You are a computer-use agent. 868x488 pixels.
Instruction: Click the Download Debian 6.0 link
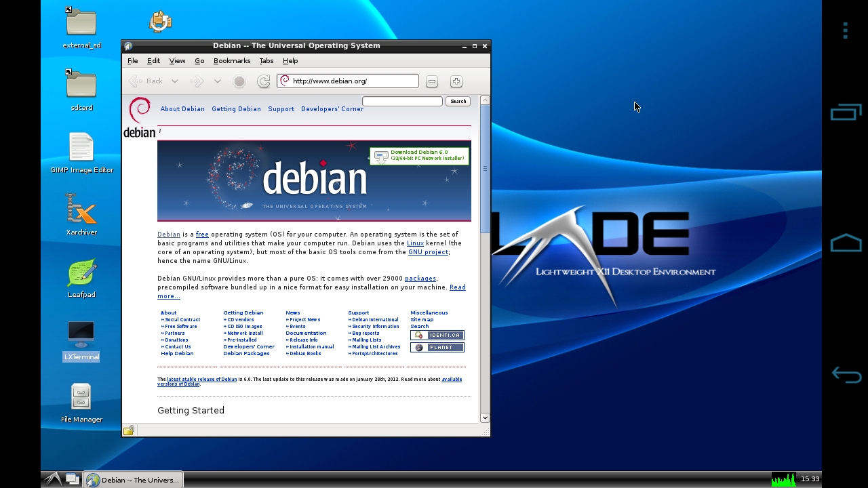pos(419,152)
